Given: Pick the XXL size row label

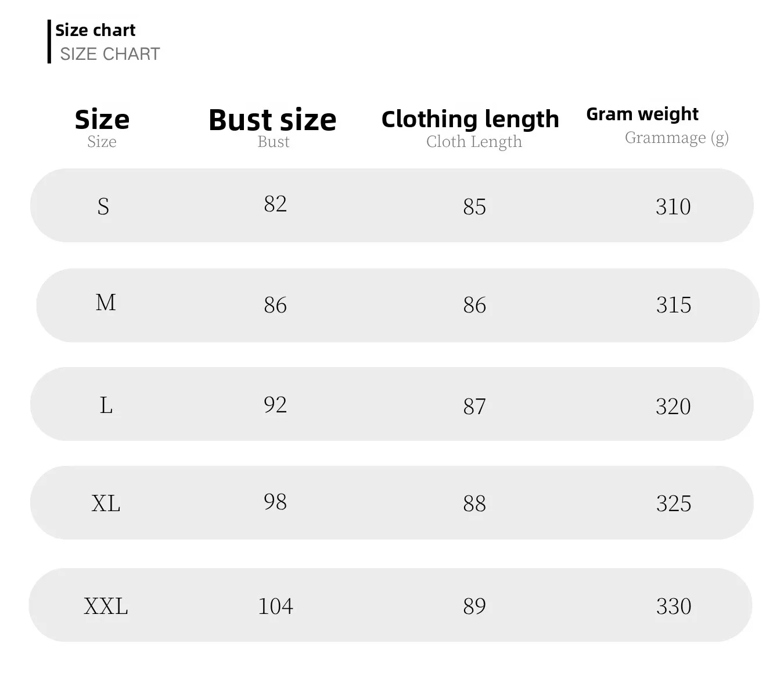Looking at the screenshot, I should pos(106,606).
